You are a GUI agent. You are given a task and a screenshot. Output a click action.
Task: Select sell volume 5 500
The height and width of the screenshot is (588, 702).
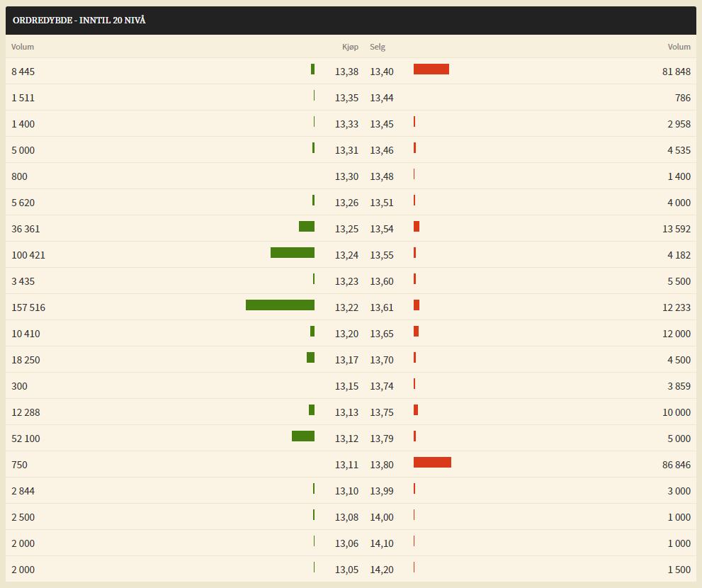[x=679, y=282]
